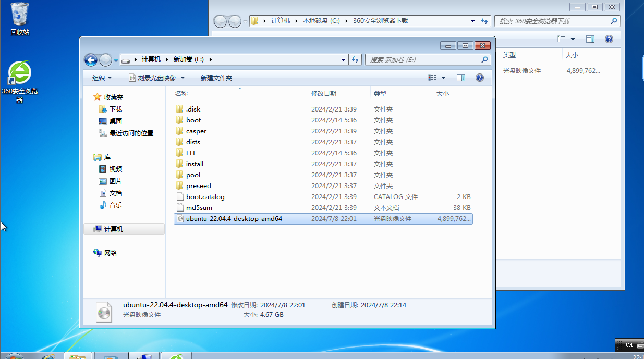Open the boot folder
The image size is (644, 359).
click(193, 120)
